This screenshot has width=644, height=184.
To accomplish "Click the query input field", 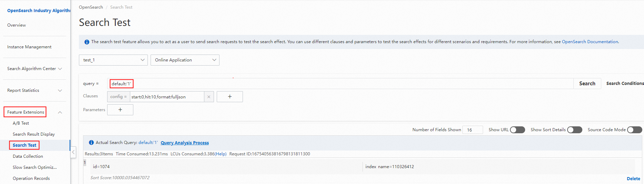I will click(340, 84).
